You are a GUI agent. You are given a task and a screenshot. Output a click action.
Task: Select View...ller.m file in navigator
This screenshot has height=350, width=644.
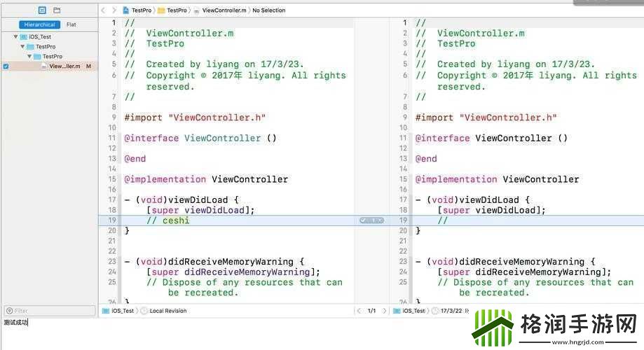pos(64,66)
